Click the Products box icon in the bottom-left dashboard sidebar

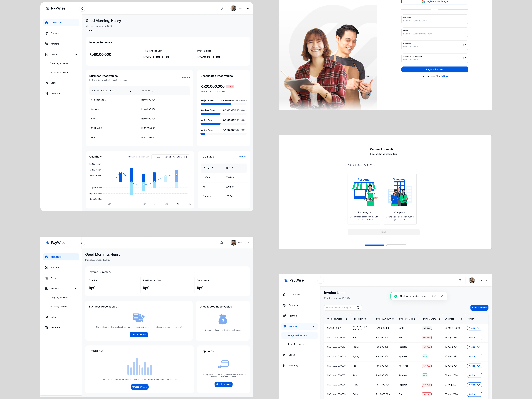[46, 267]
